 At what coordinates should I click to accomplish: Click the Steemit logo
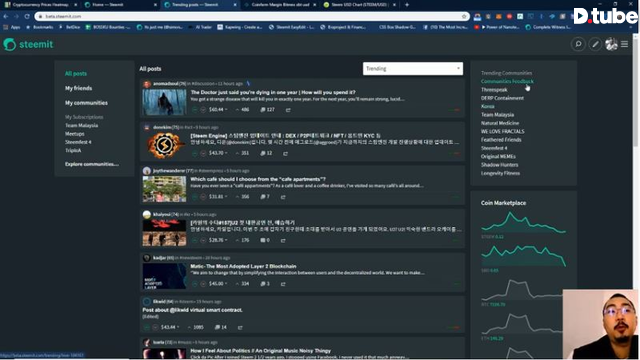pos(28,44)
